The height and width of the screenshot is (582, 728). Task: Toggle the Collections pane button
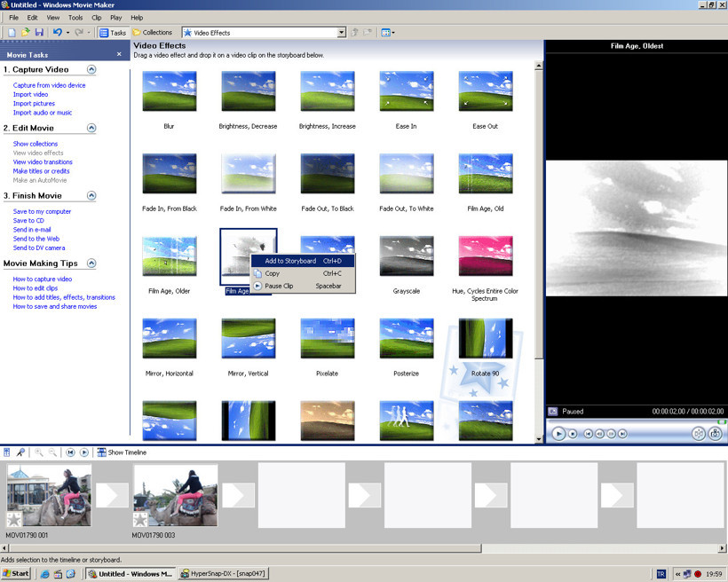click(153, 33)
